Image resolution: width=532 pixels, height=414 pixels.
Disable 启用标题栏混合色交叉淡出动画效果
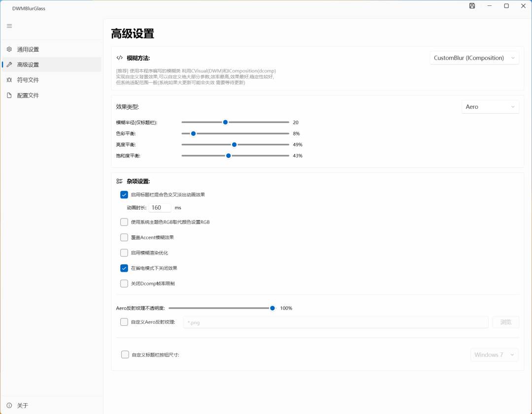click(x=124, y=194)
